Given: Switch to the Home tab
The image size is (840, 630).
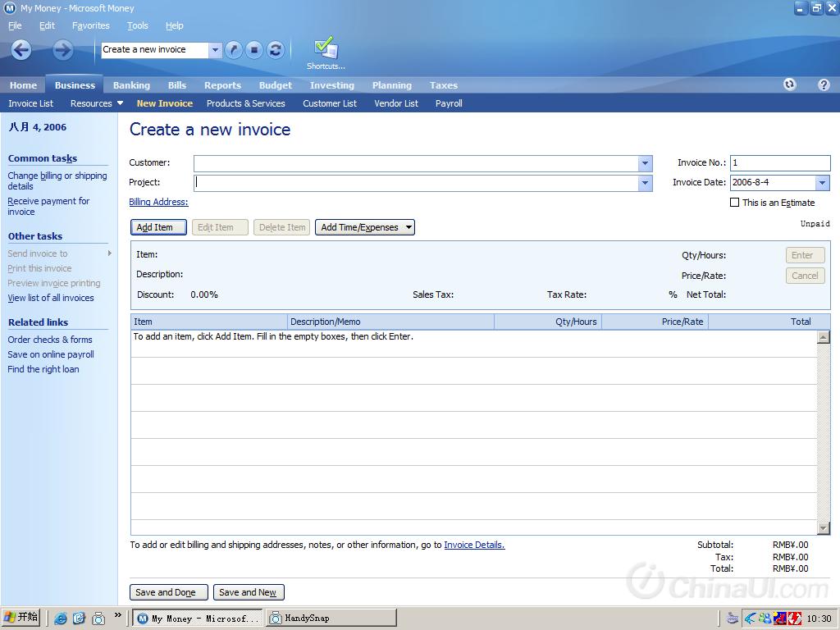Looking at the screenshot, I should tap(23, 85).
